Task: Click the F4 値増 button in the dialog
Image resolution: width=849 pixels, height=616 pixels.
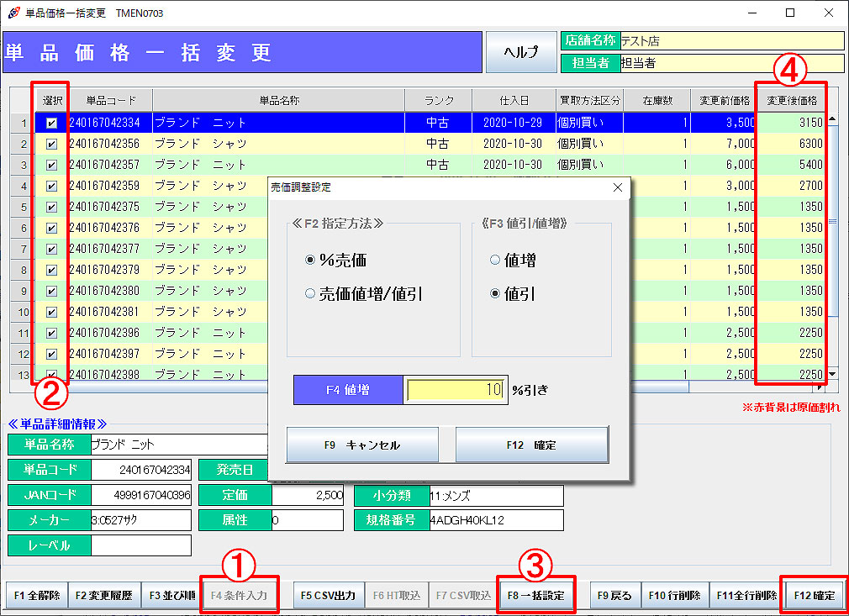Action: pos(348,390)
